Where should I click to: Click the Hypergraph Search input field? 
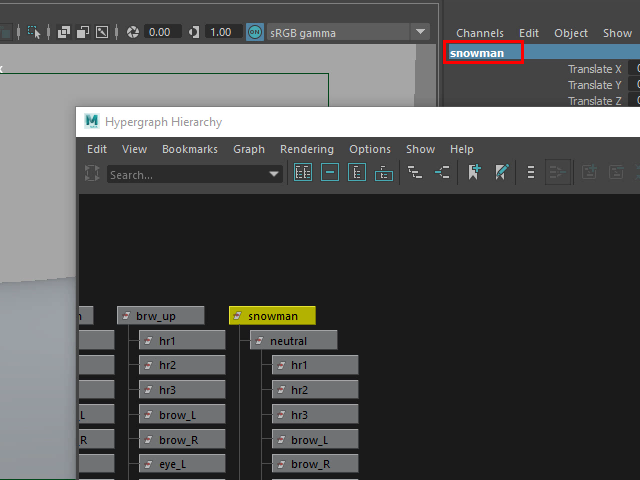(x=185, y=174)
